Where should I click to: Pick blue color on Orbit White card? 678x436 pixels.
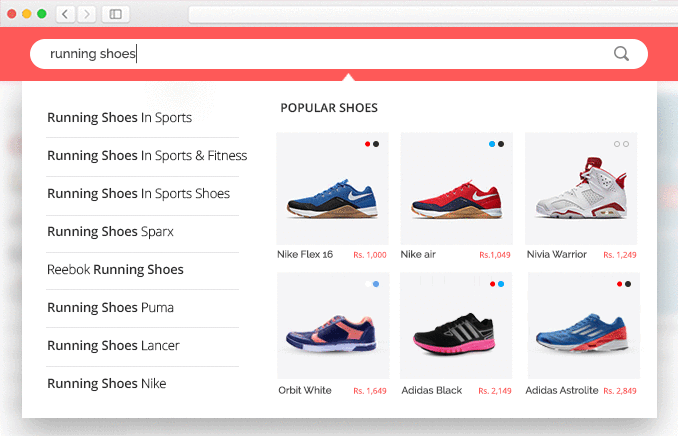[376, 284]
